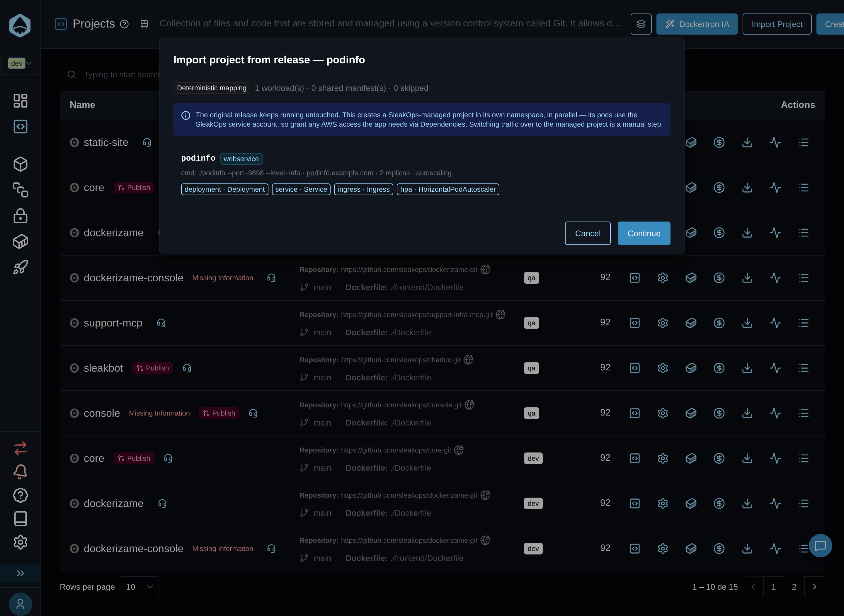844x616 pixels.
Task: Open the dashboard grid icon in the sidebar
Action: (20, 101)
